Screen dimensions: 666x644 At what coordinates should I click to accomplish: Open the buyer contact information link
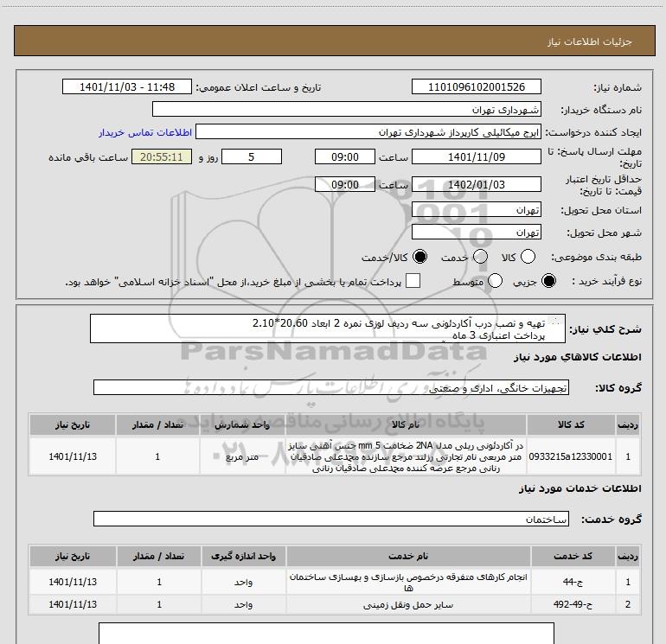(145, 132)
